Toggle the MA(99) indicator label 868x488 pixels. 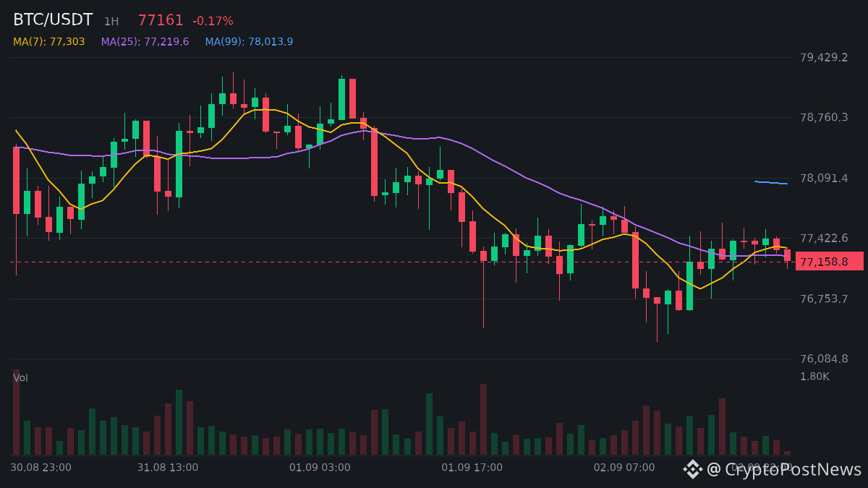click(249, 42)
